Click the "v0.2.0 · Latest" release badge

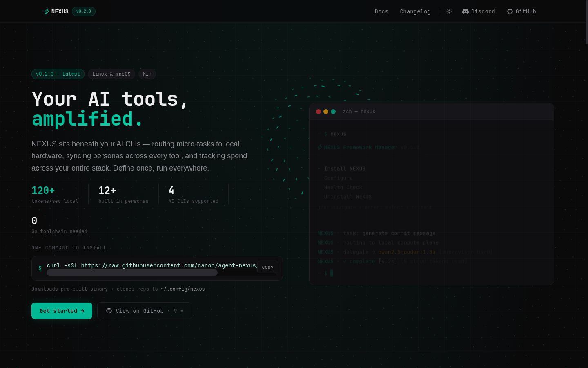(x=58, y=74)
